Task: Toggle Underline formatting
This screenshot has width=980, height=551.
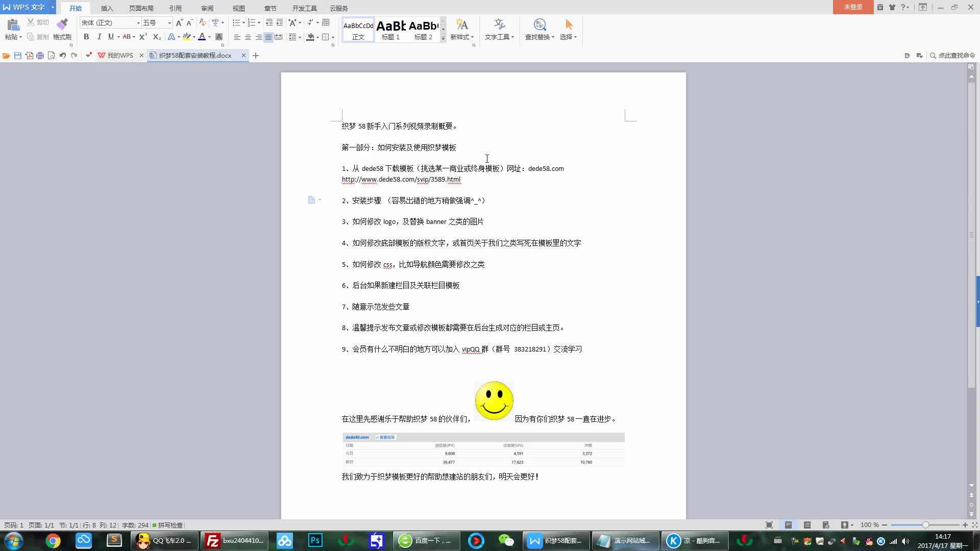Action: point(110,37)
